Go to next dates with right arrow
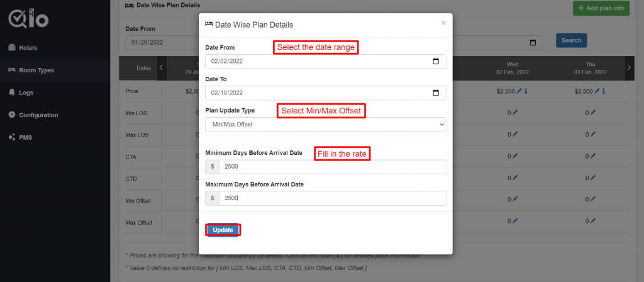 click(629, 68)
